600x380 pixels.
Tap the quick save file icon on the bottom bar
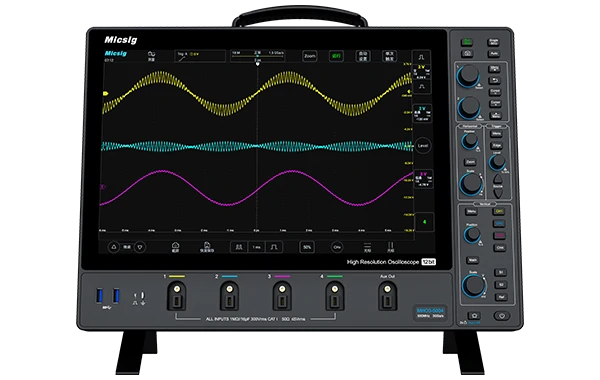[207, 247]
